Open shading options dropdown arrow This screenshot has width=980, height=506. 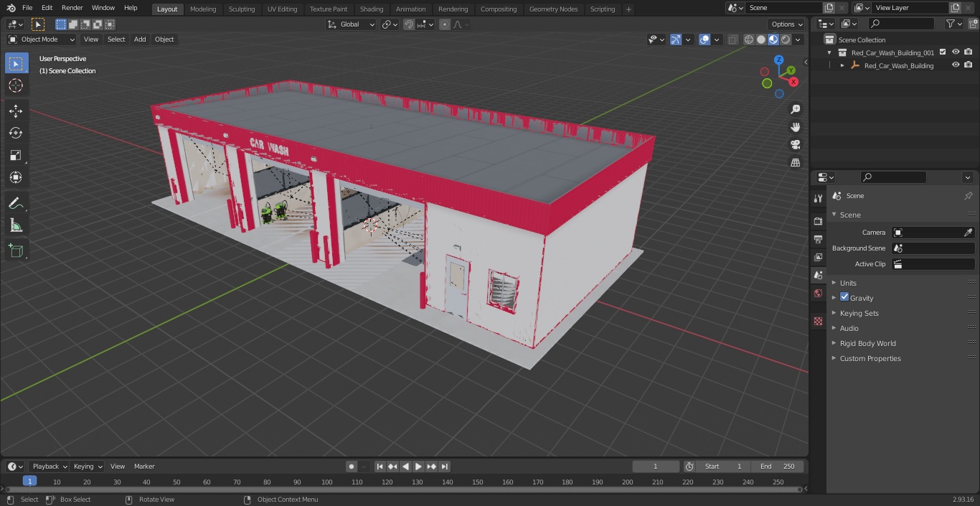tap(798, 39)
